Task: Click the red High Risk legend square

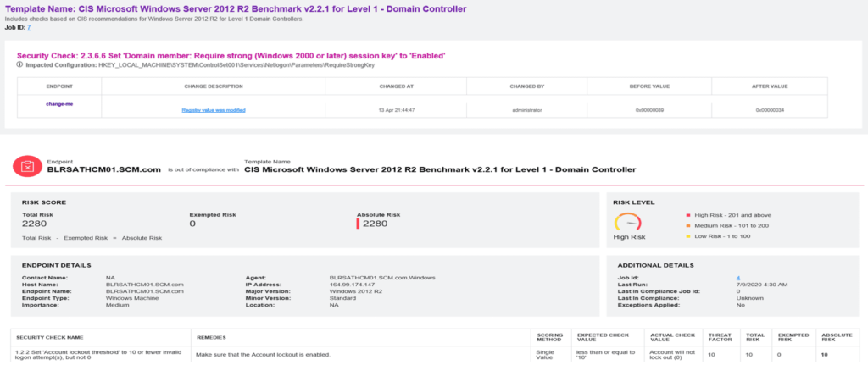Action: [688, 215]
